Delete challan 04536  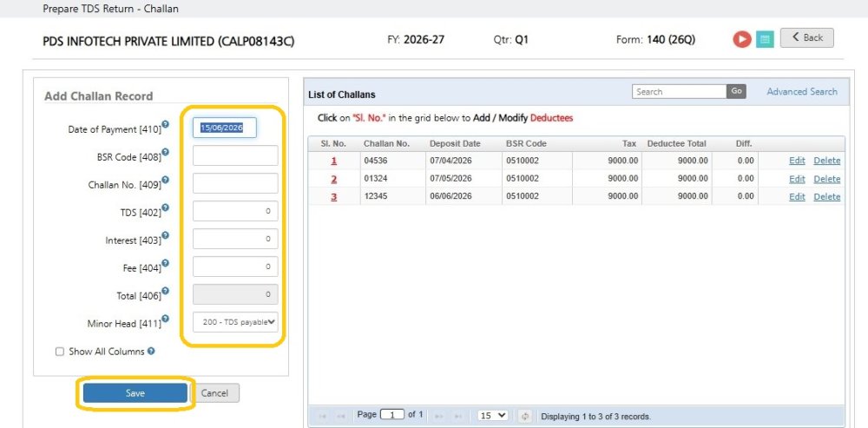tap(827, 161)
